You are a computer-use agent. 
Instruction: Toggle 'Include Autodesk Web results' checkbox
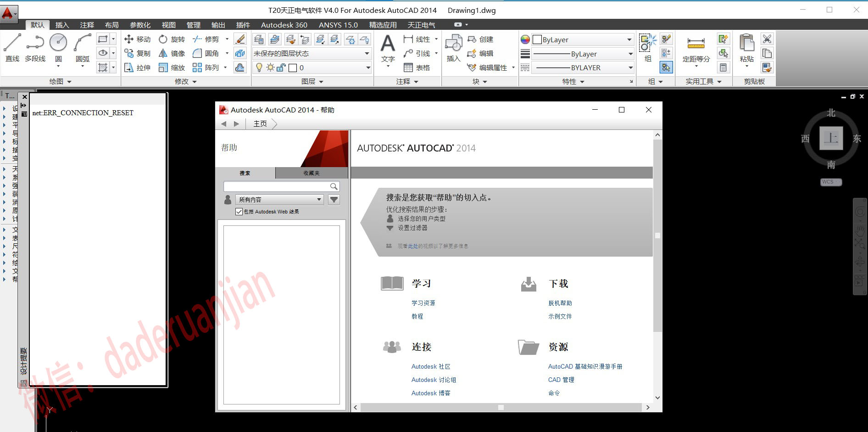click(239, 212)
